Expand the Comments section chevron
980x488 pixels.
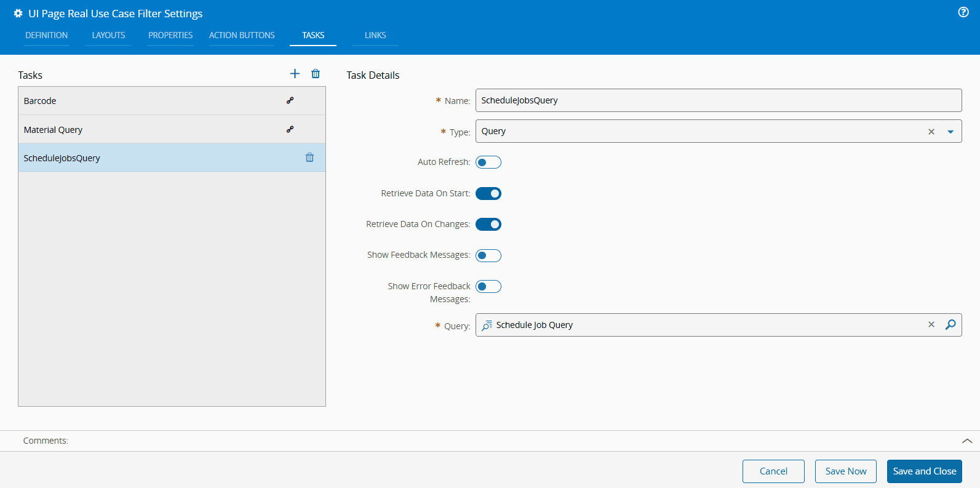point(967,441)
